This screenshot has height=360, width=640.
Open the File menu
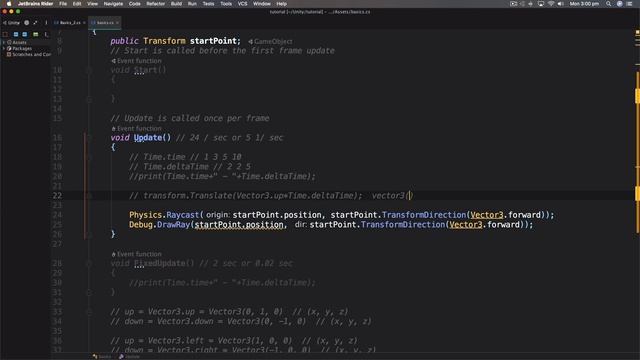pyautogui.click(x=63, y=4)
